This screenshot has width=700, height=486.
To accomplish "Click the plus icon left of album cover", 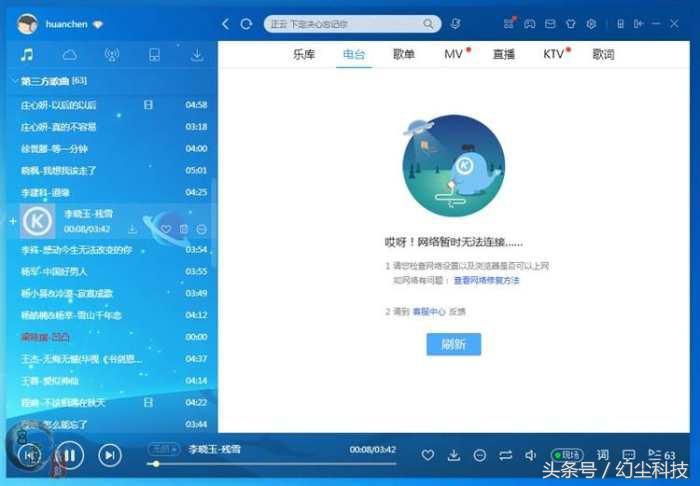I will coord(12,221).
